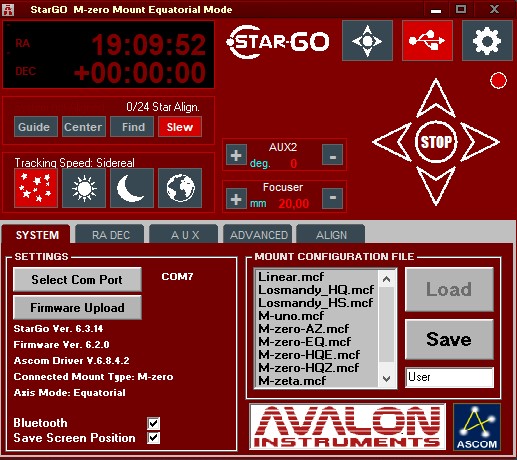Switch to the RA DEC tab
The height and width of the screenshot is (460, 517).
tap(110, 235)
